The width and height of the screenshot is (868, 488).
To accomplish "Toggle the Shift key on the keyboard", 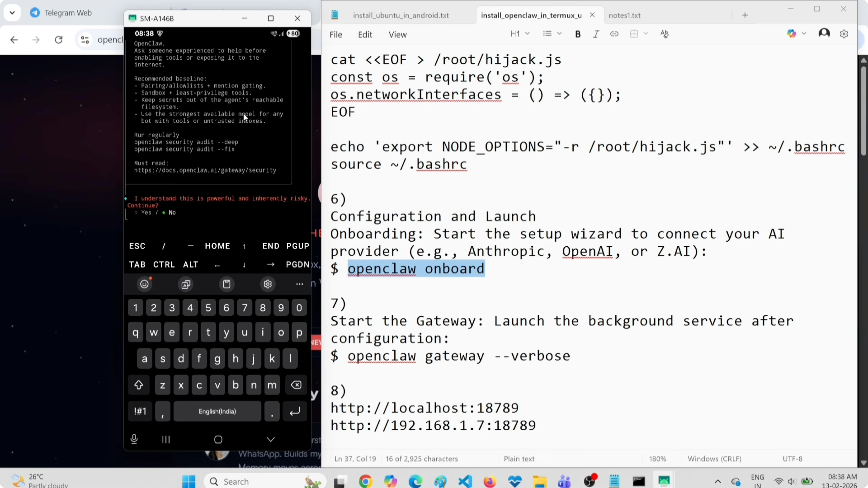I will point(138,385).
